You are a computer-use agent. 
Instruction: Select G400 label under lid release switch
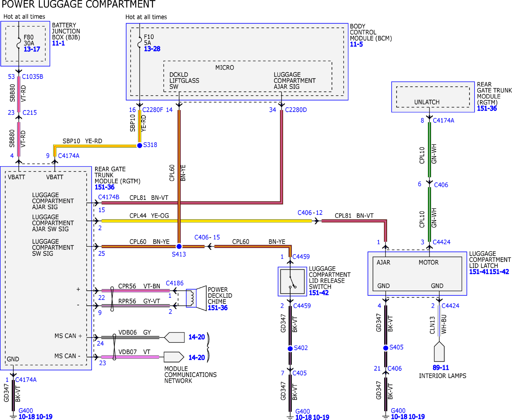click(x=303, y=411)
